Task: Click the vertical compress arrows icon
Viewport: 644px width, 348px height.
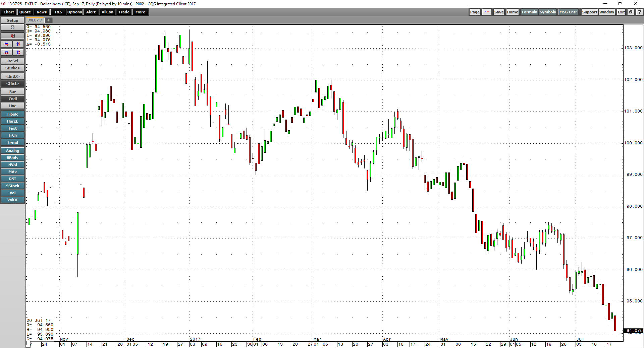Action: click(18, 53)
